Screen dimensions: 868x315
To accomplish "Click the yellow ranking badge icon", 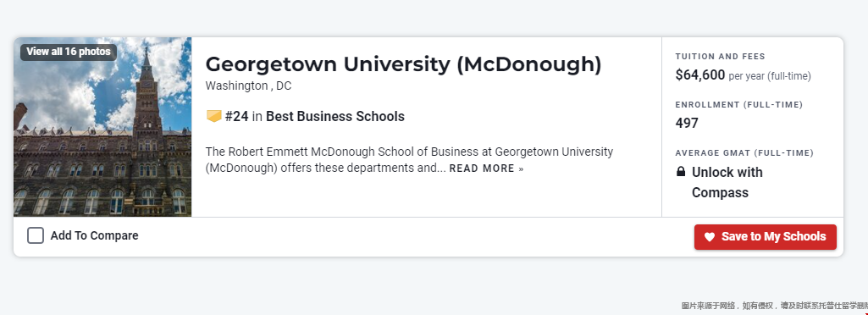I will click(x=213, y=116).
